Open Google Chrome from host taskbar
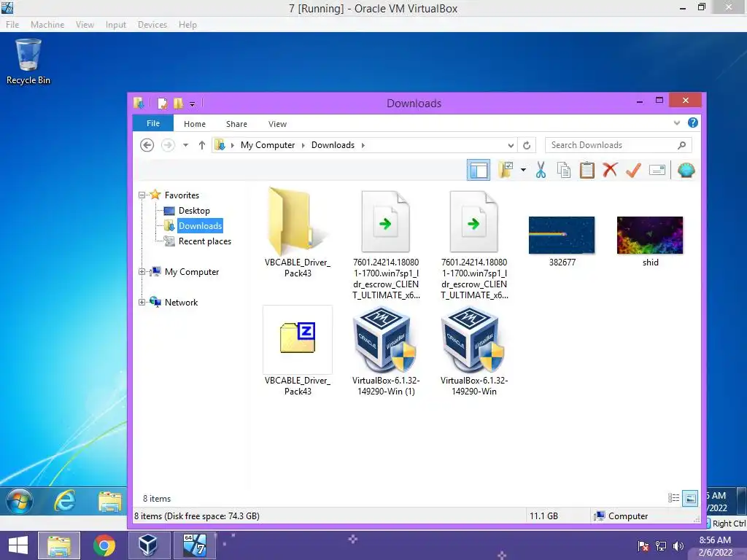Image resolution: width=747 pixels, height=560 pixels. tap(104, 545)
